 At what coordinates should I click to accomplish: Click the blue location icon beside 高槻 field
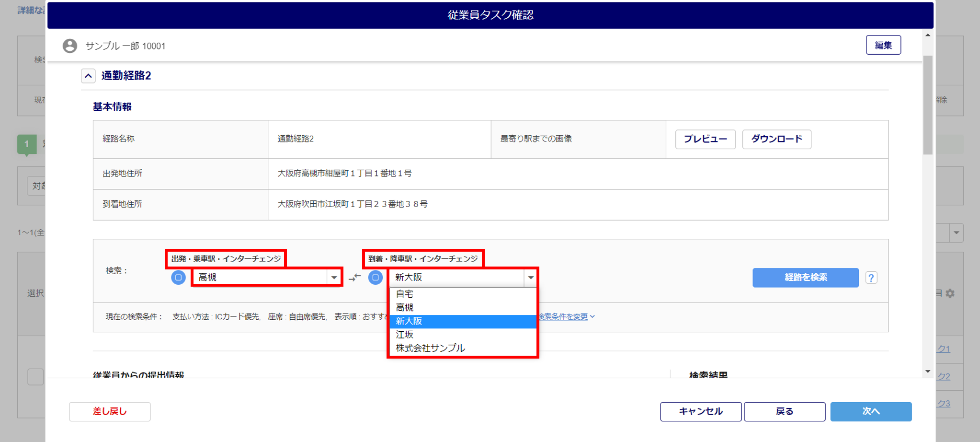tap(178, 277)
